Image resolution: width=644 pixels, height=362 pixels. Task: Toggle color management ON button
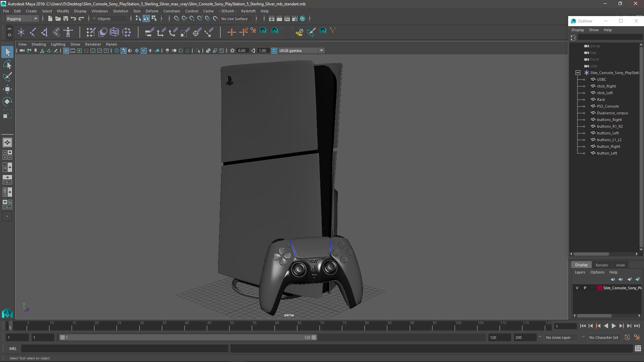[274, 51]
